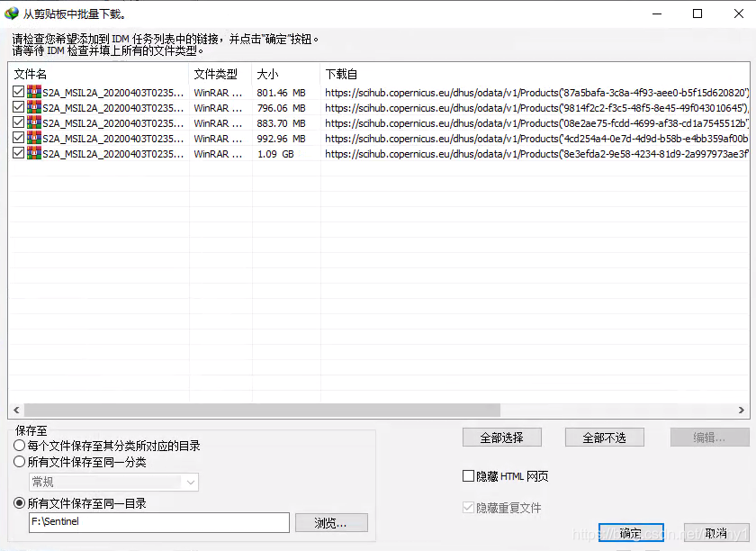The height and width of the screenshot is (551, 756).
Task: Sort by the 下载自 column header
Action: tap(535, 74)
